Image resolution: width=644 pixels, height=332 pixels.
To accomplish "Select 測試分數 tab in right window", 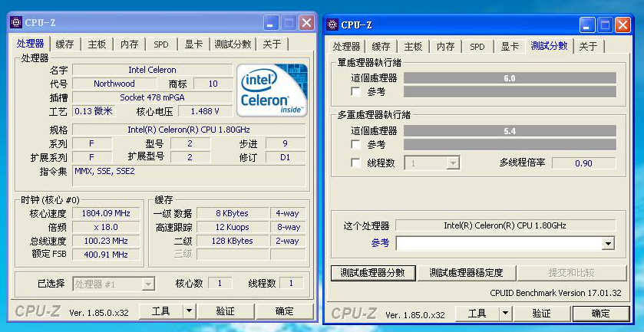I will tap(549, 45).
